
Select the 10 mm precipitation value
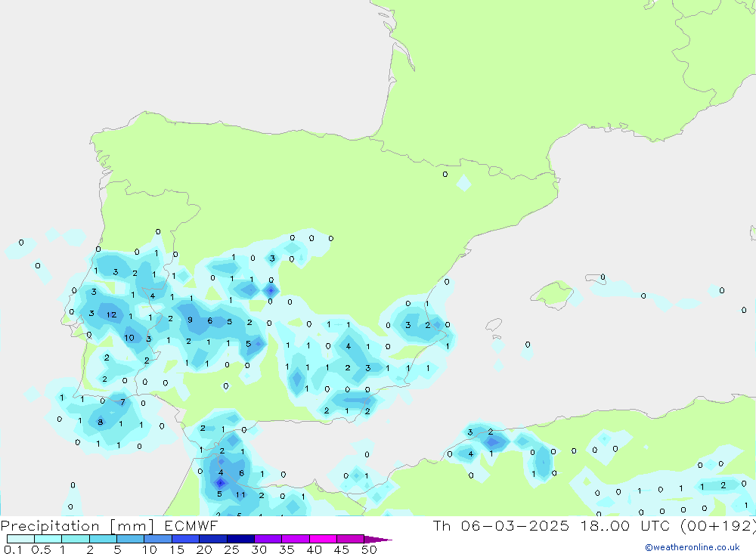pyautogui.click(x=129, y=338)
